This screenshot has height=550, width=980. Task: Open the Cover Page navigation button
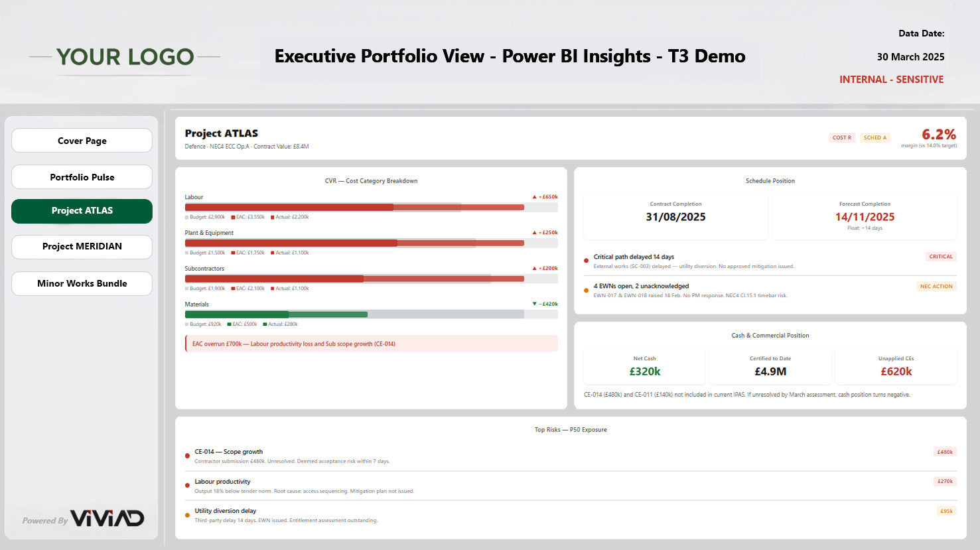coord(82,141)
